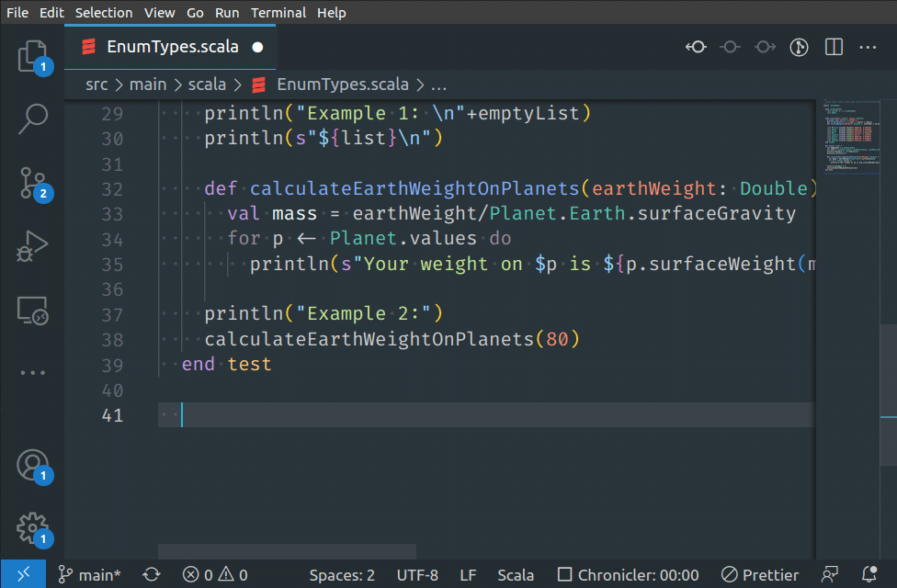Open the Selection menu
Image resolution: width=897 pixels, height=588 pixels.
pyautogui.click(x=104, y=13)
